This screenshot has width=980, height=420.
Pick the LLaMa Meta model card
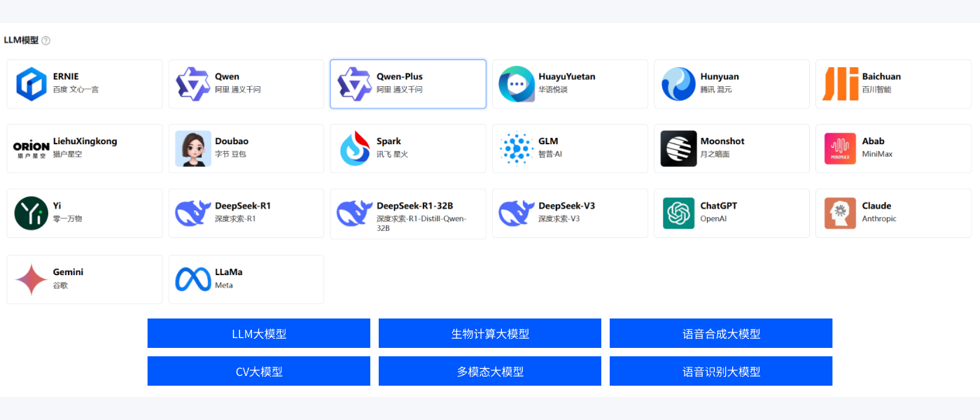tap(246, 279)
